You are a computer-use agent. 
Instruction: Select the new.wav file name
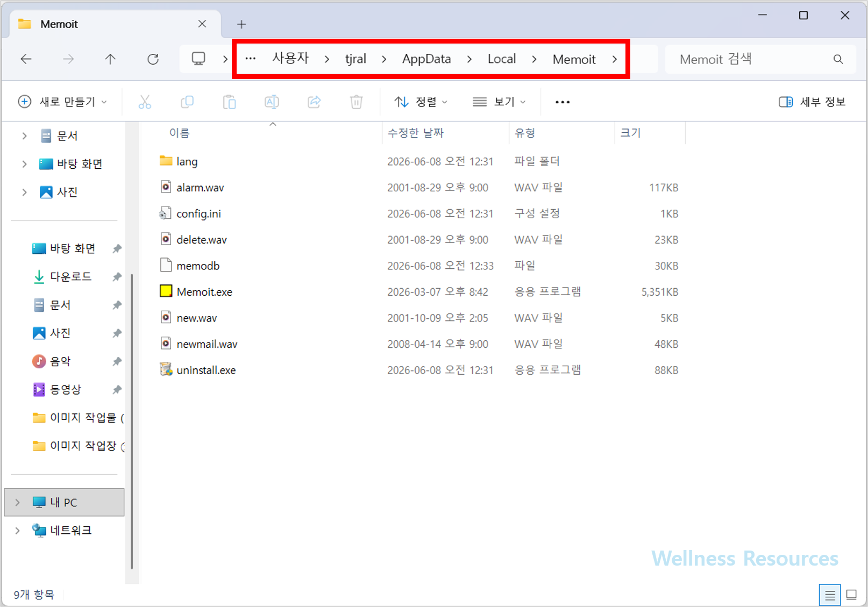pyautogui.click(x=197, y=318)
